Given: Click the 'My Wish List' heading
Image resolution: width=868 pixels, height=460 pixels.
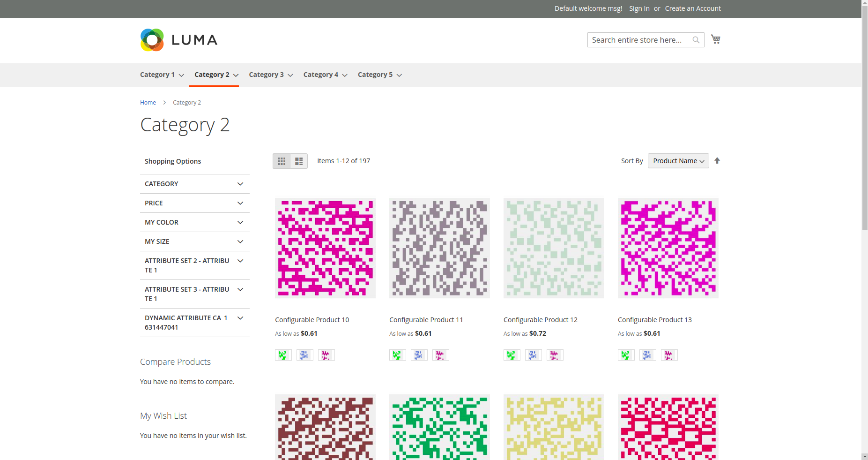Looking at the screenshot, I should pos(163,416).
